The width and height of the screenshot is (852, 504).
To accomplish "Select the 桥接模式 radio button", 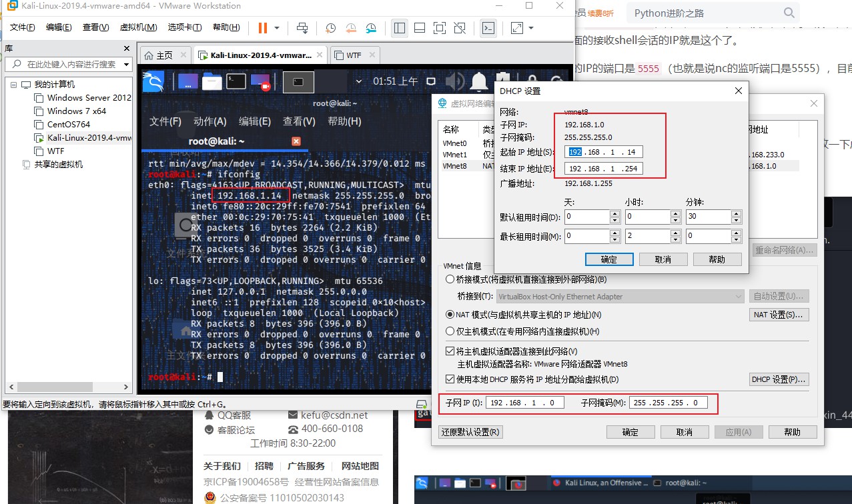I will tap(450, 279).
